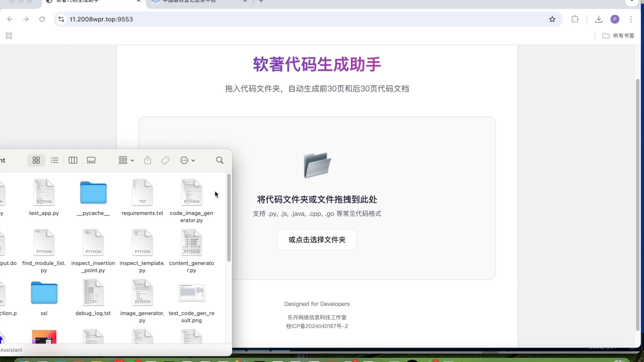Click the Tags icon in Finder toolbar
This screenshot has height=362, width=644.
tap(165, 160)
